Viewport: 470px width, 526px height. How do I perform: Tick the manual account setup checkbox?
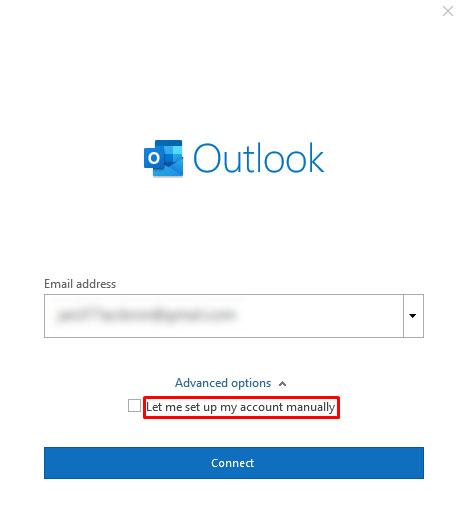134,405
